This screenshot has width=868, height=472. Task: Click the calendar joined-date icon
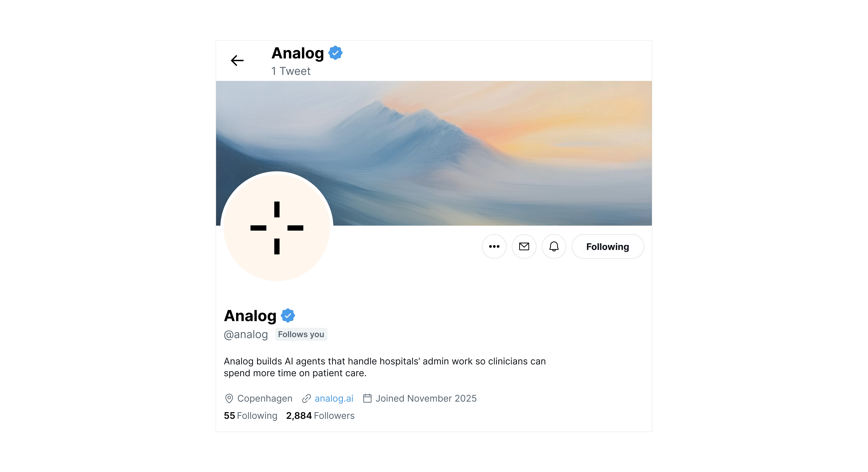click(x=367, y=398)
